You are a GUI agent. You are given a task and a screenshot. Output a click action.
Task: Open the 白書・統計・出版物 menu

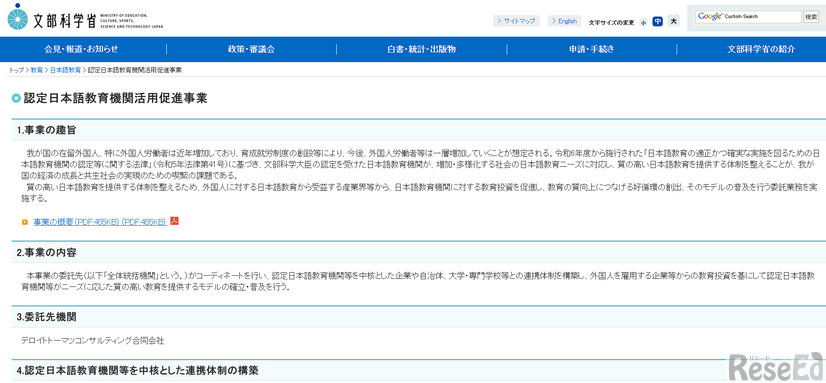point(421,50)
